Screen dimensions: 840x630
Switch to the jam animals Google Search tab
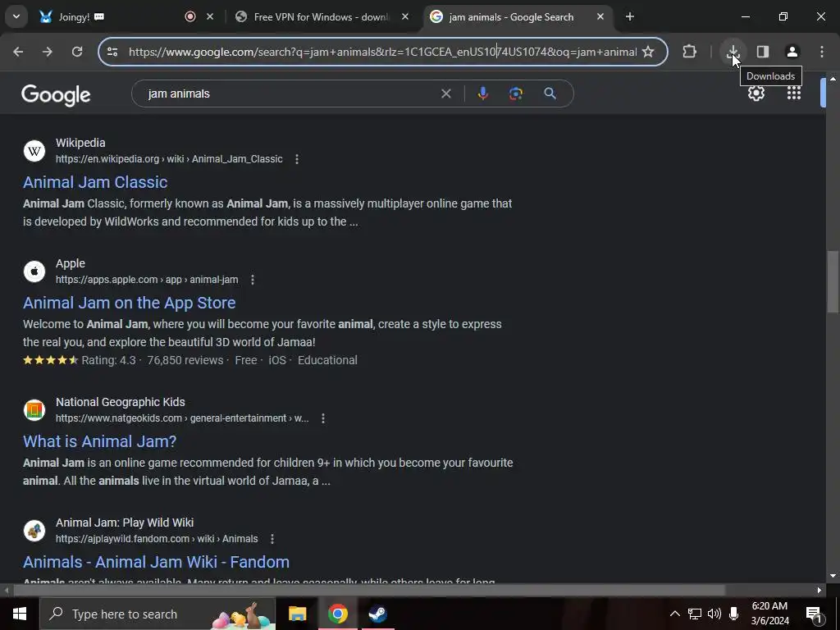click(x=511, y=16)
